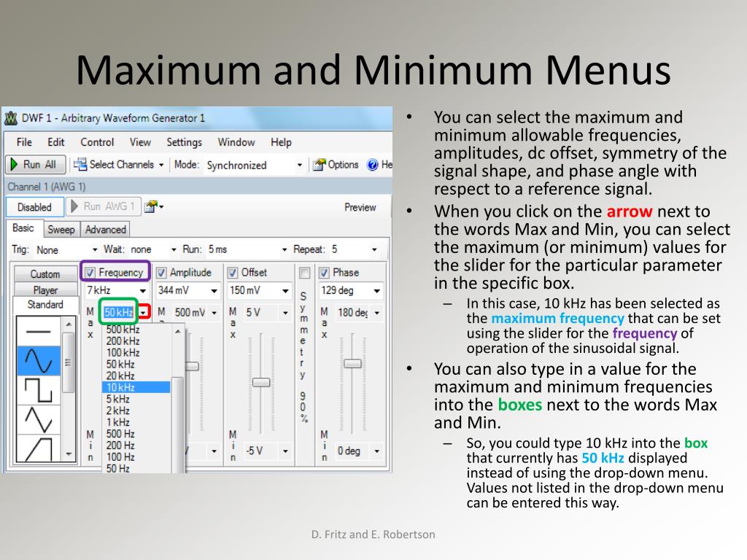Open the Window menu

pyautogui.click(x=236, y=142)
